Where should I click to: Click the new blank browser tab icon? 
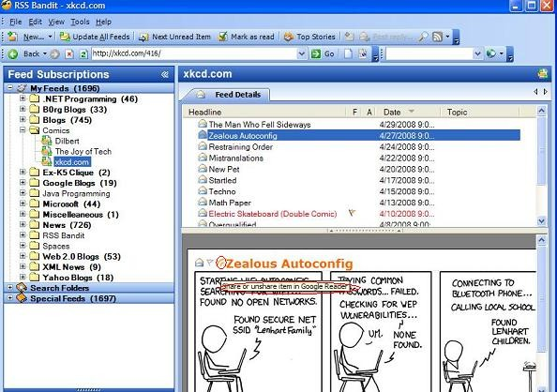click(x=349, y=54)
